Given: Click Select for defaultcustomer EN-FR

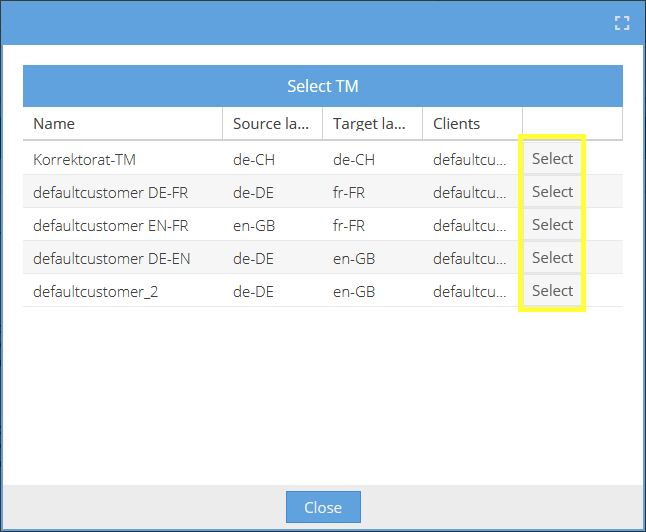Looking at the screenshot, I should [552, 225].
